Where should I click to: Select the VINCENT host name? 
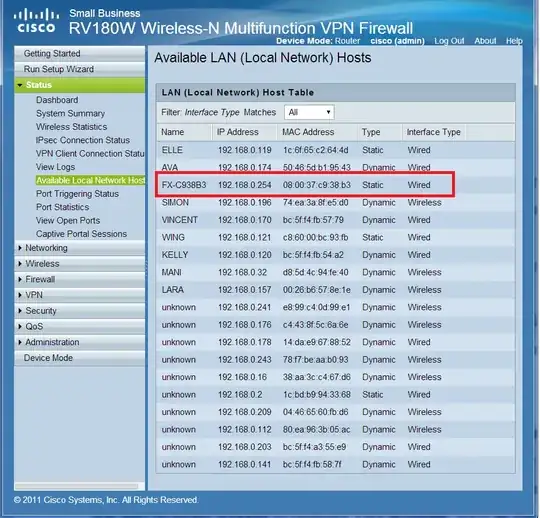pos(180,220)
